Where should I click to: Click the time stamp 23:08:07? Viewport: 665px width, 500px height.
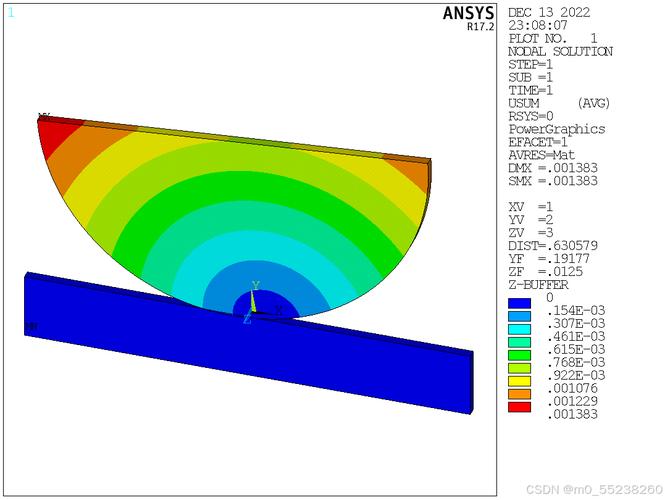pyautogui.click(x=538, y=25)
